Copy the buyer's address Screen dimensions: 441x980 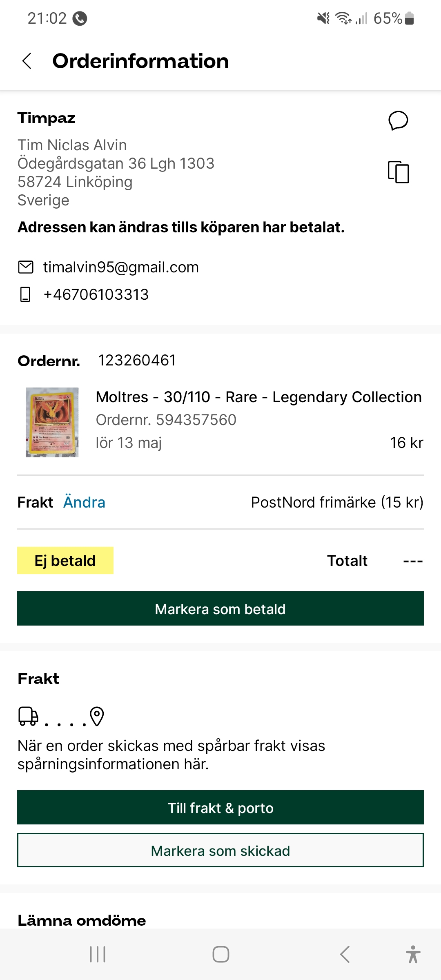tap(398, 172)
